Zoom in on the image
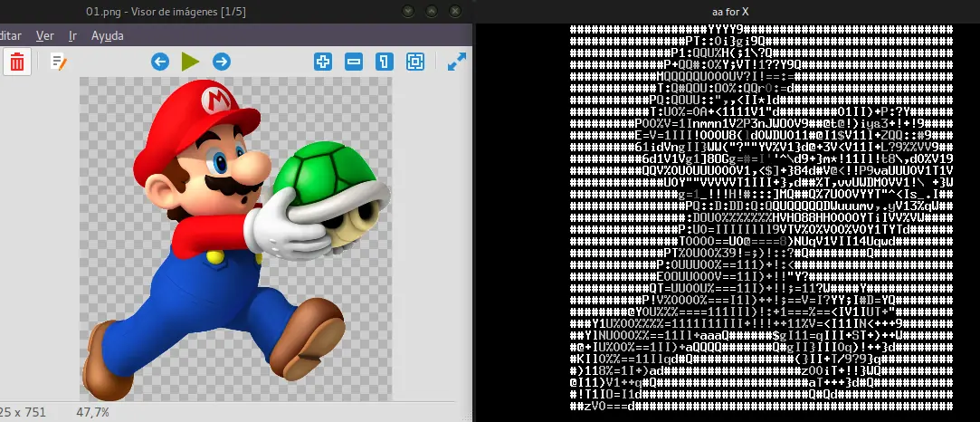 (323, 62)
